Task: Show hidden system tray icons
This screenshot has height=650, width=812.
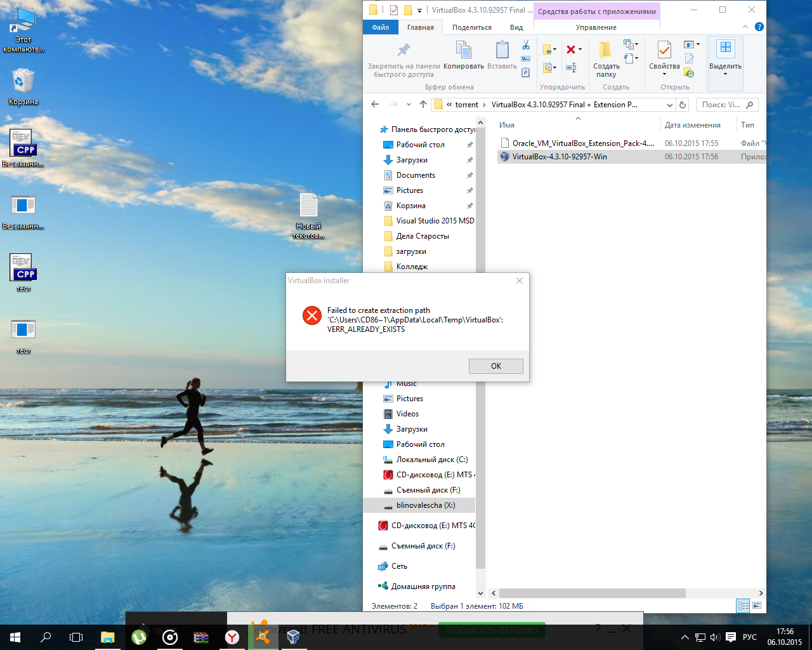Action: [684, 637]
